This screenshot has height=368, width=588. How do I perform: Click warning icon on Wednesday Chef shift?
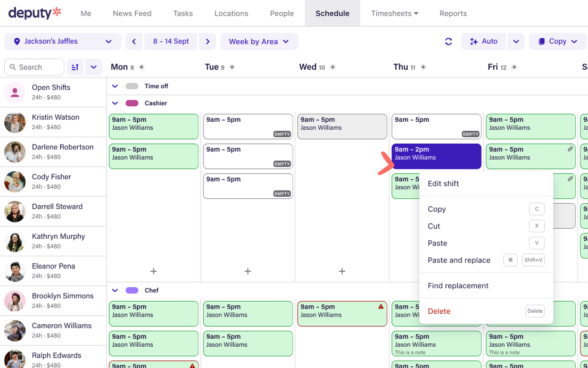381,307
